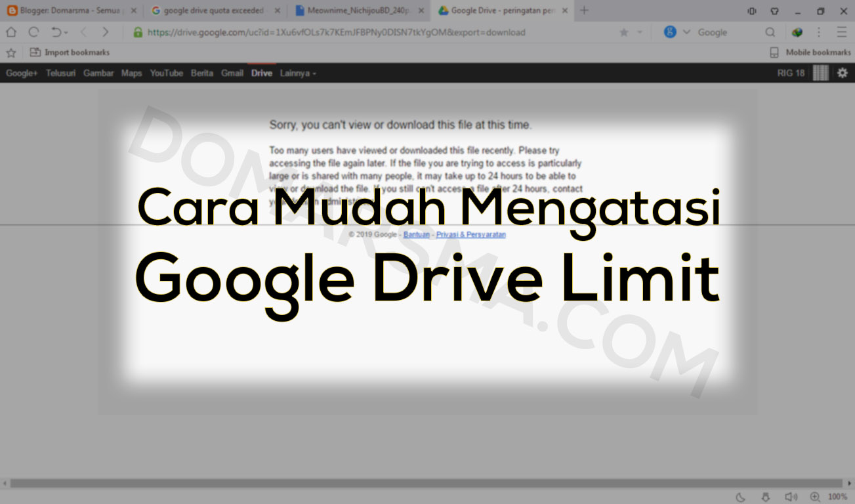Viewport: 855px width, 504px height.
Task: Open Gambar in the Google bar
Action: pyautogui.click(x=98, y=73)
